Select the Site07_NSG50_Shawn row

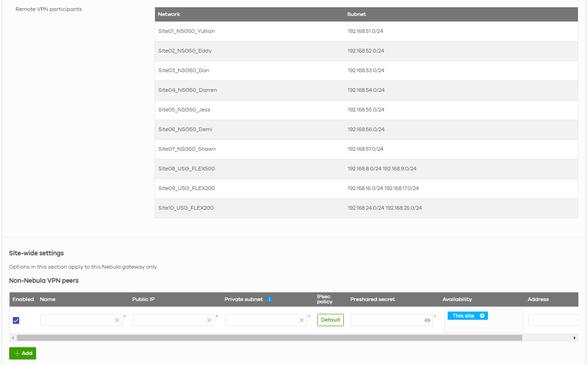coord(366,149)
